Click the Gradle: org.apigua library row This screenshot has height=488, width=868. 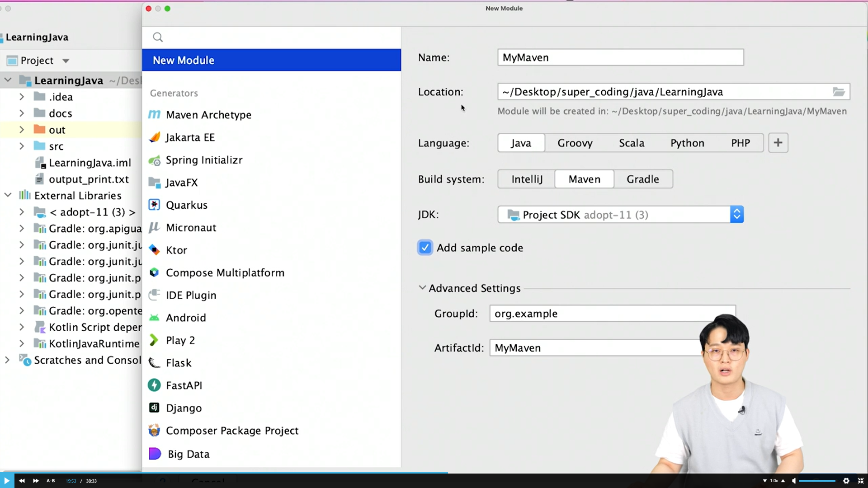point(71,229)
